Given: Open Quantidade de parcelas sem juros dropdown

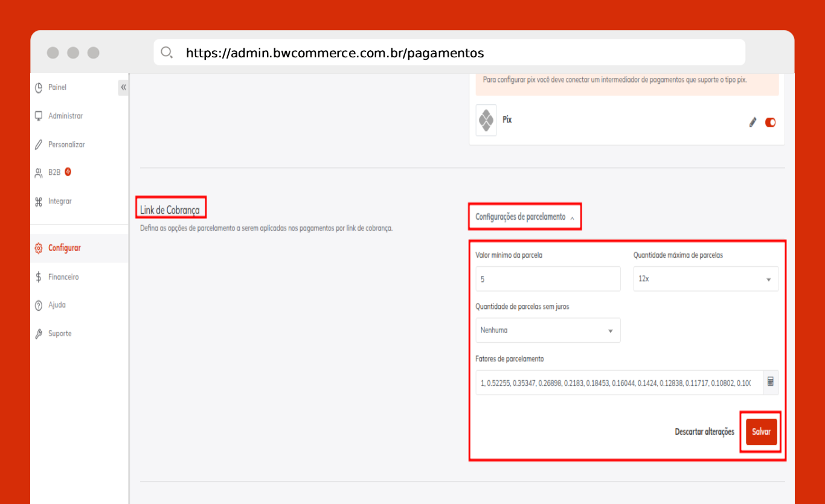Looking at the screenshot, I should 548,331.
